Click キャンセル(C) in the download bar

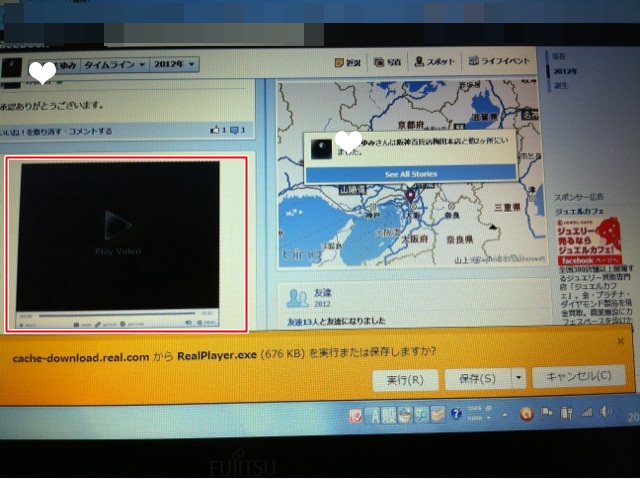pyautogui.click(x=578, y=376)
